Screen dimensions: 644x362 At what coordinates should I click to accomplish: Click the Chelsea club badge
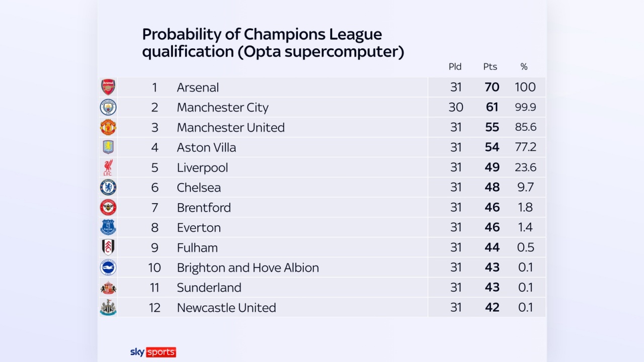(108, 188)
